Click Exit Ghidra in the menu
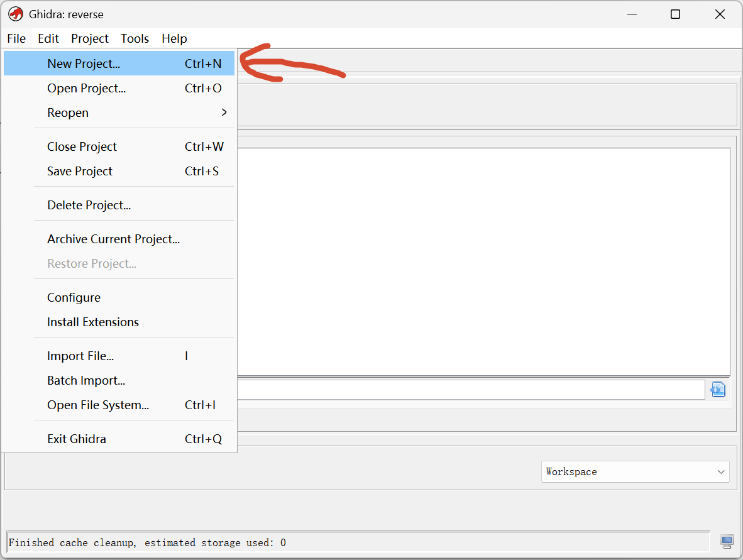Viewport: 743px width, 560px height. (77, 439)
